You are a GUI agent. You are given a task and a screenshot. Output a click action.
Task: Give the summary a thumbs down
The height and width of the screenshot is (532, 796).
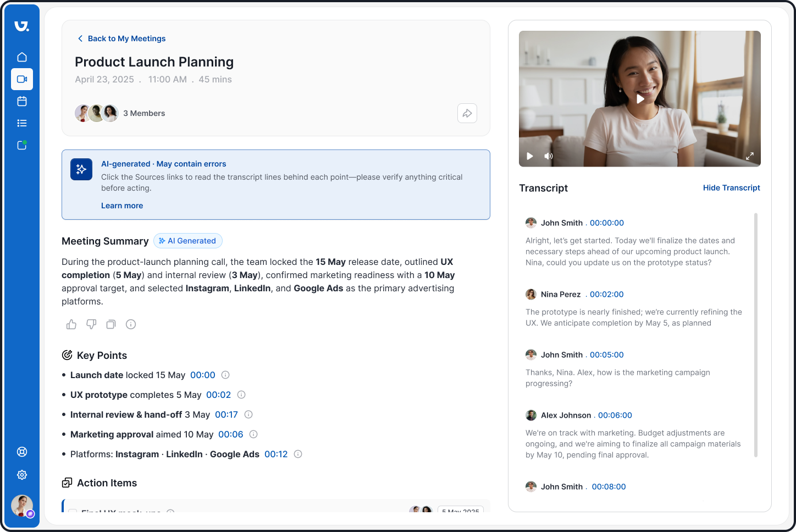tap(91, 324)
